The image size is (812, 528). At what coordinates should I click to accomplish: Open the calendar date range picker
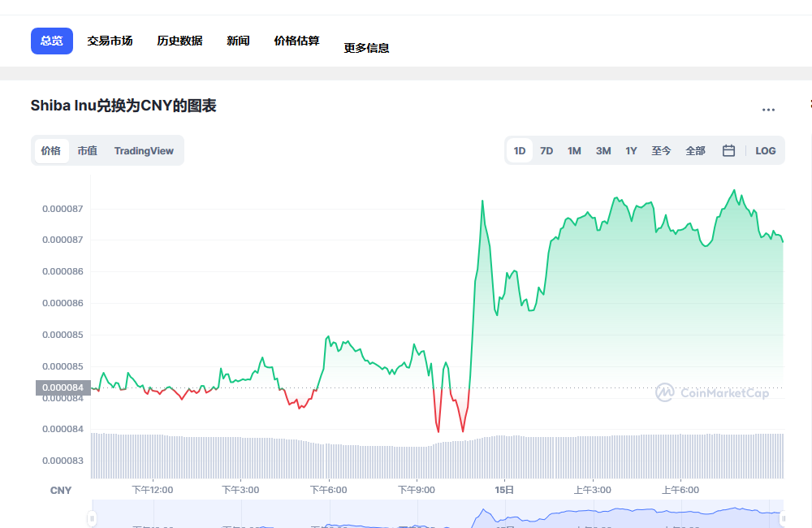click(x=728, y=151)
